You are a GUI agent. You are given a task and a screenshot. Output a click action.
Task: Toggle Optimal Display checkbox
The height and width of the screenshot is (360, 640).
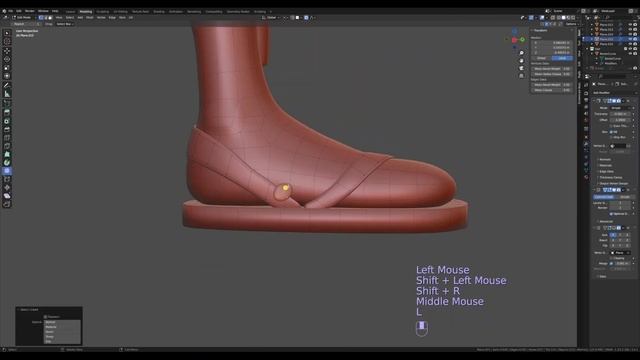pyautogui.click(x=611, y=214)
